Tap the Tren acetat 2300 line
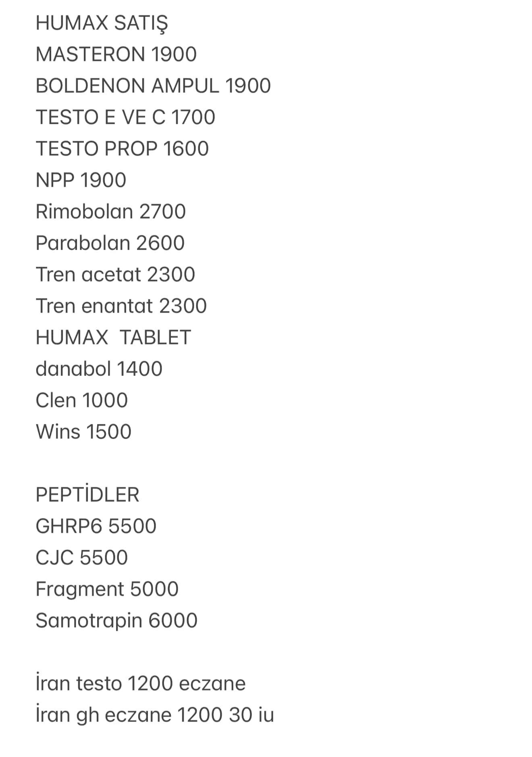 pos(115,274)
